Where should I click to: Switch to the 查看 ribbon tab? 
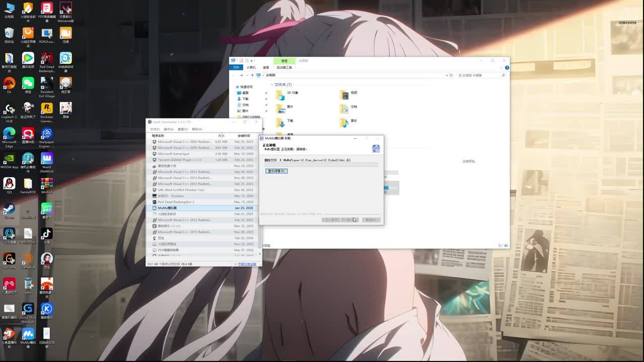(266, 67)
